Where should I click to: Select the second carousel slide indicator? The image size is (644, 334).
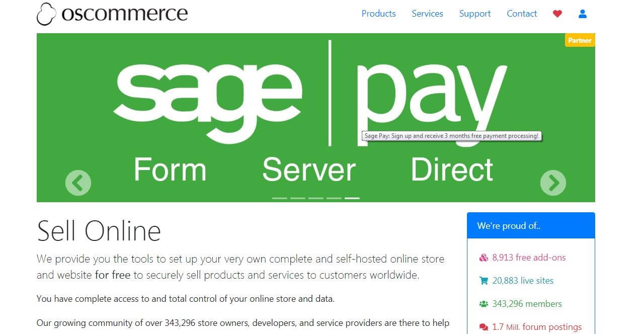[298, 198]
